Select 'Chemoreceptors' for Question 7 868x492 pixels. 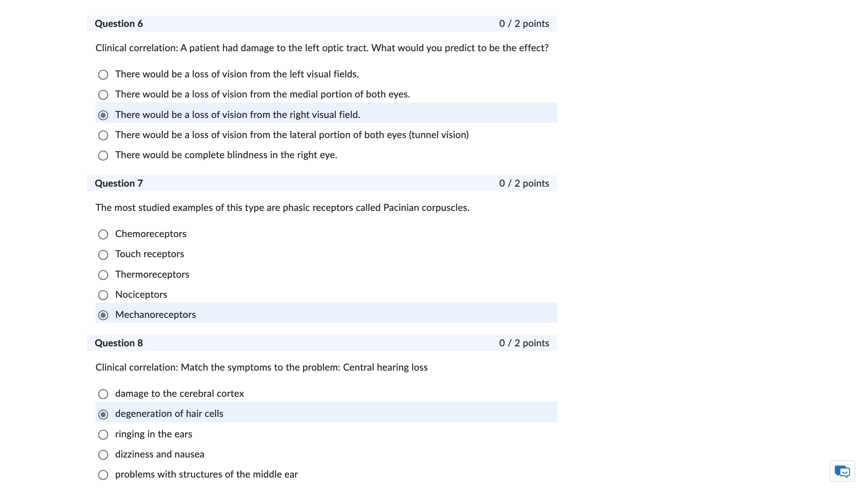(x=103, y=234)
